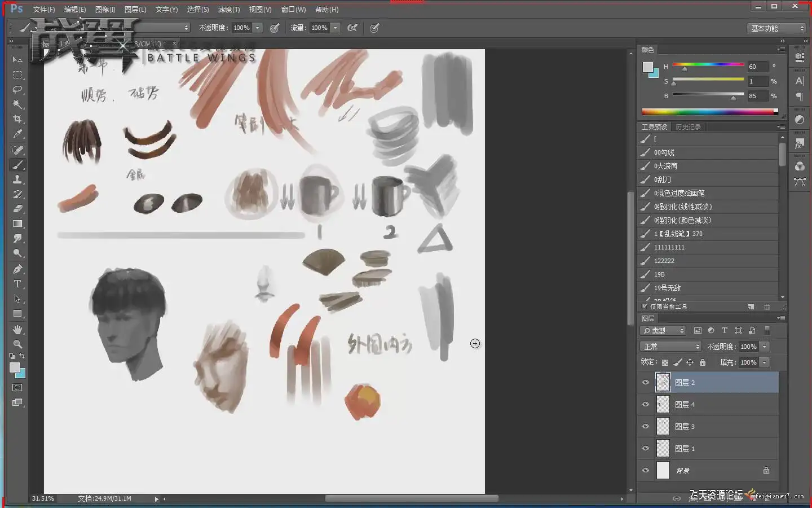Select the Crop tool
This screenshot has width=812, height=508.
[x=17, y=119]
